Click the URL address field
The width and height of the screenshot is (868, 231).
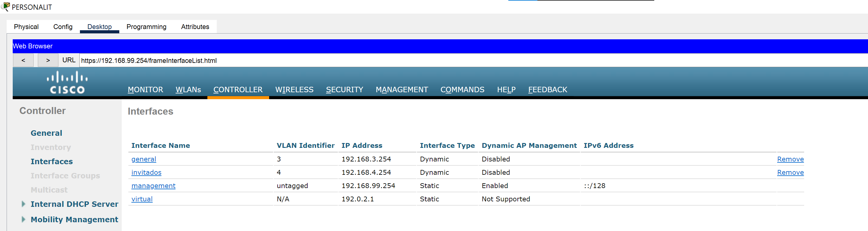coord(474,60)
